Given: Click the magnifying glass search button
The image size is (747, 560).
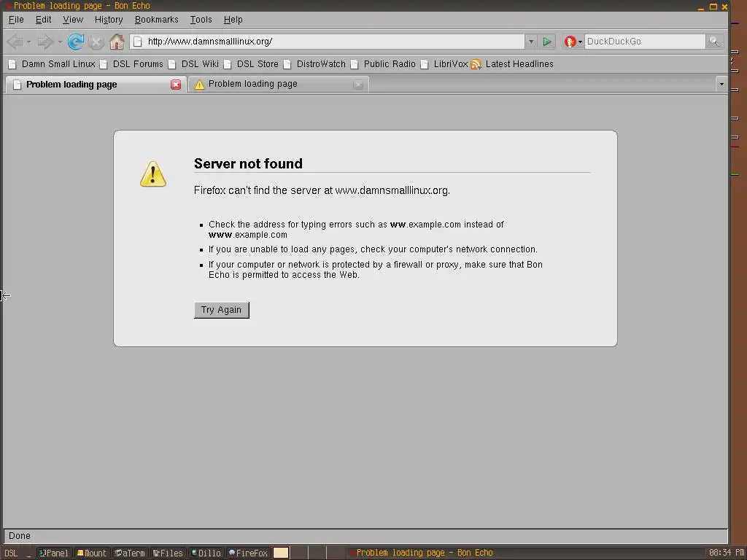Looking at the screenshot, I should pos(714,42).
